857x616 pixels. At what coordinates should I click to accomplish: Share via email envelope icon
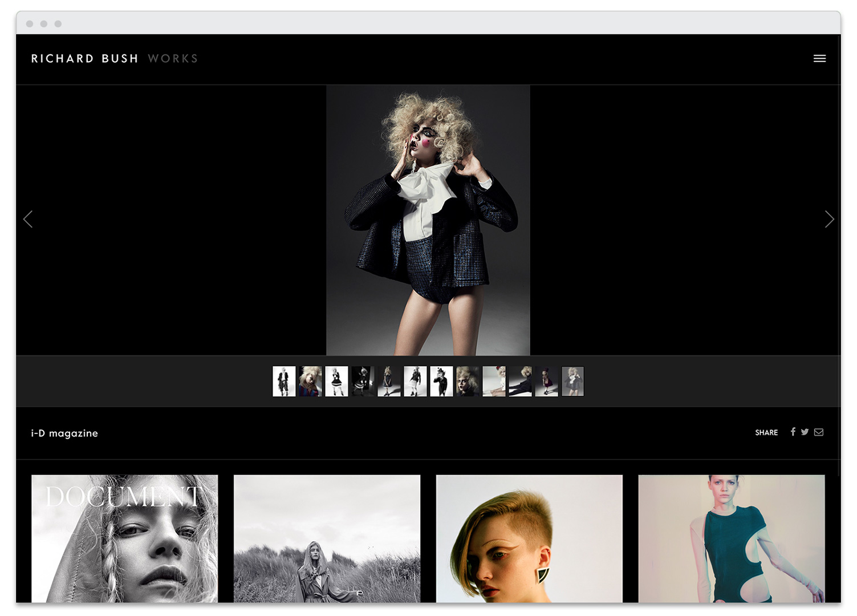click(x=819, y=432)
